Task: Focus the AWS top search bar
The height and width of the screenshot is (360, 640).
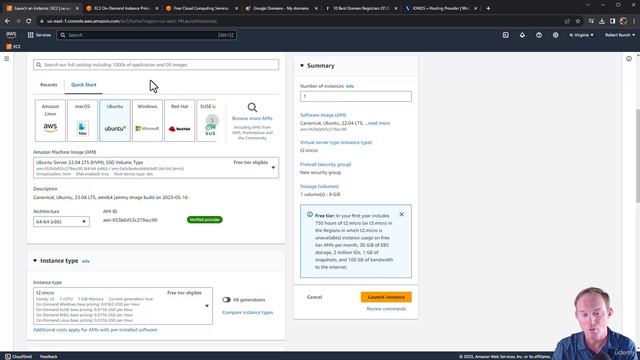Action: click(x=147, y=35)
